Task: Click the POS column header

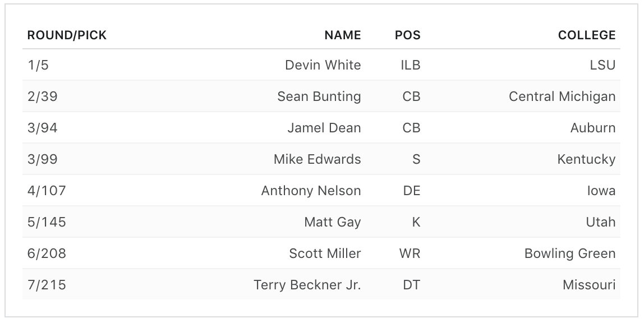Action: (x=407, y=35)
